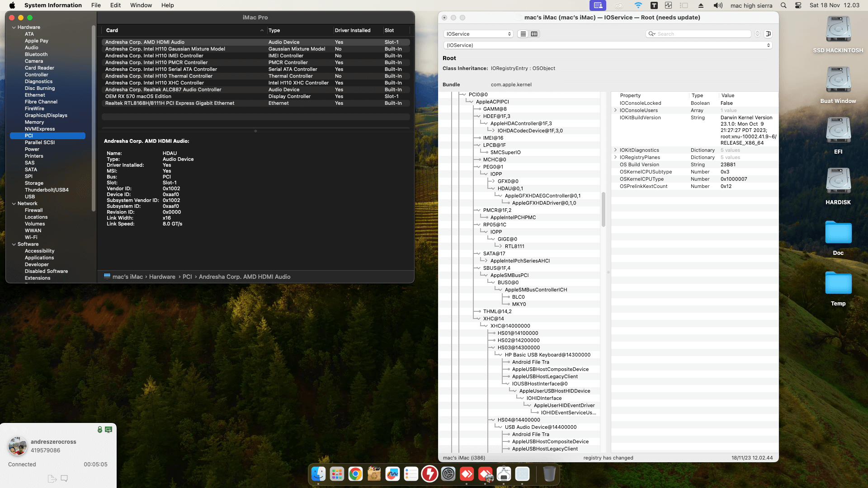Open the Window menu
868x488 pixels.
tap(141, 5)
